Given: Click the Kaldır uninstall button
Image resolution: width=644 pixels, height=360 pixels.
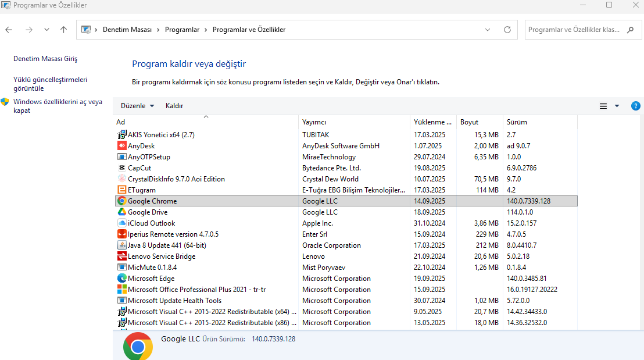Looking at the screenshot, I should (x=174, y=106).
